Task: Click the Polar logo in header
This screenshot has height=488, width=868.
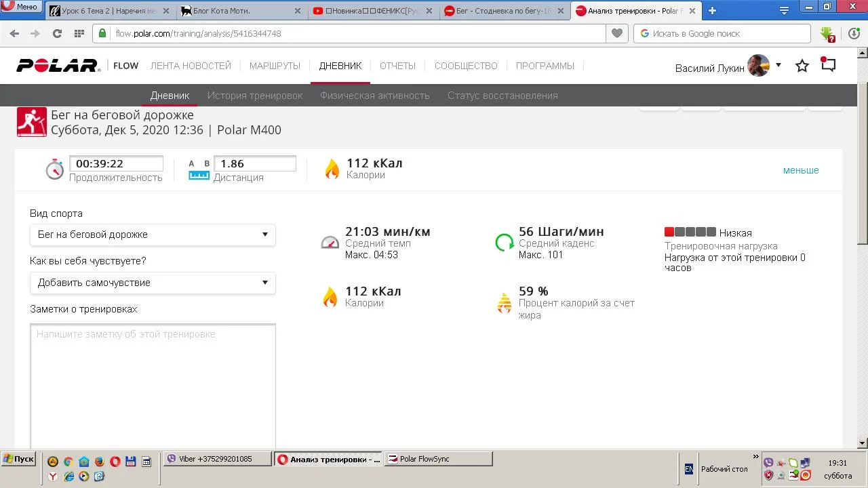Action: click(x=58, y=66)
